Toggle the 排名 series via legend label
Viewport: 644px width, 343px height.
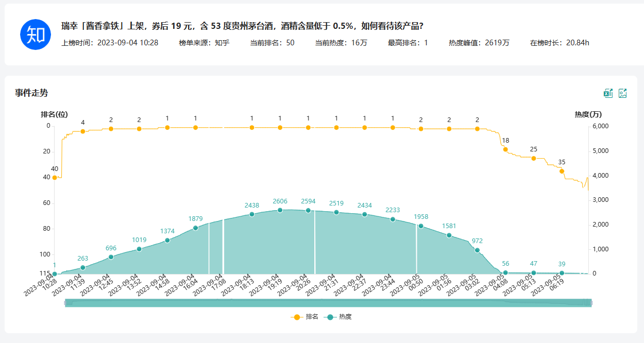point(312,317)
